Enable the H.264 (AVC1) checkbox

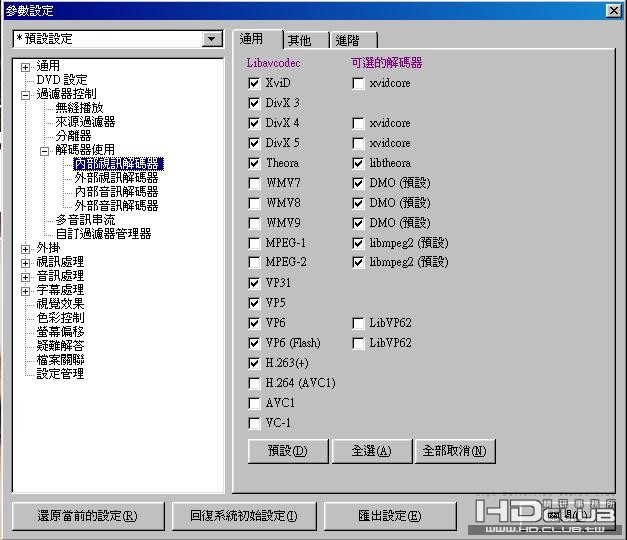click(254, 383)
